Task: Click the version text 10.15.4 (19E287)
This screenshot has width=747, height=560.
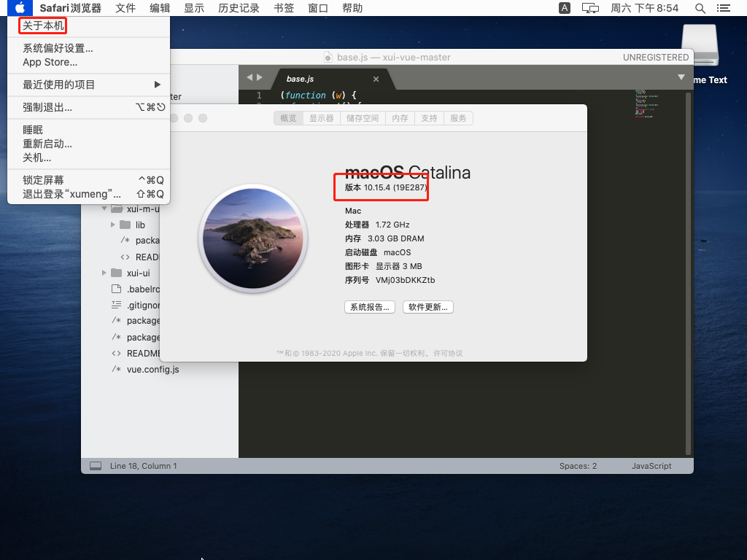Action: (395, 187)
